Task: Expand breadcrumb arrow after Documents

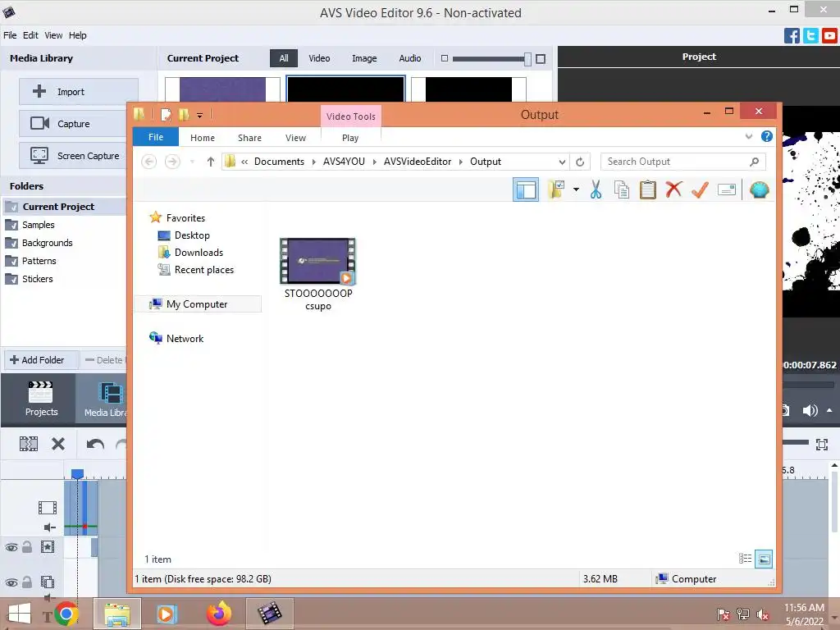Action: (313, 162)
